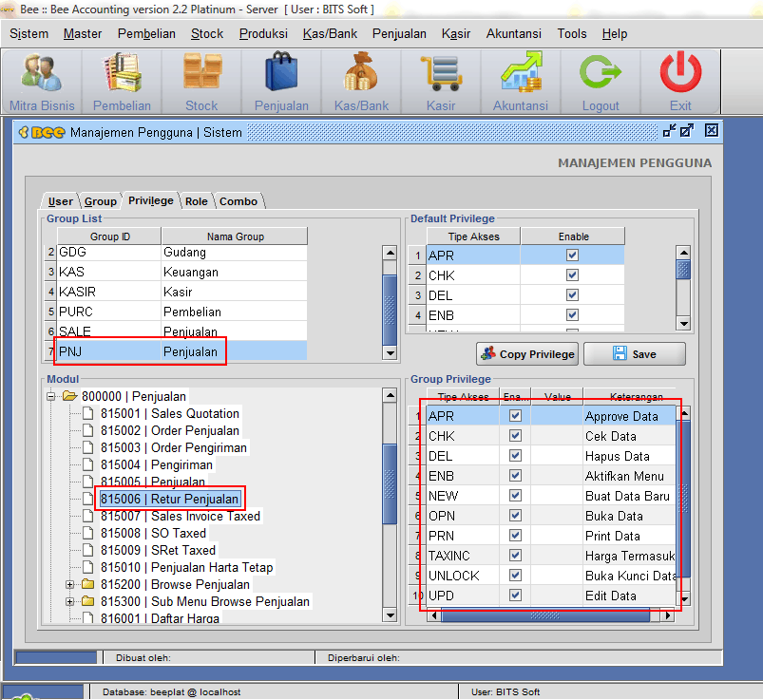Click the 800000 Penjualan open folder icon
The width and height of the screenshot is (763, 700).
click(69, 396)
